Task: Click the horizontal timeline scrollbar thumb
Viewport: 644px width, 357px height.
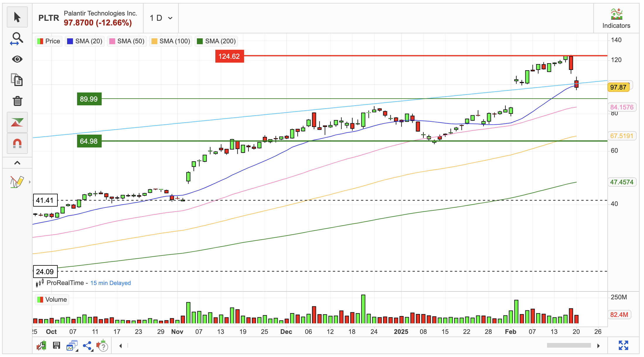Action: [x=569, y=346]
